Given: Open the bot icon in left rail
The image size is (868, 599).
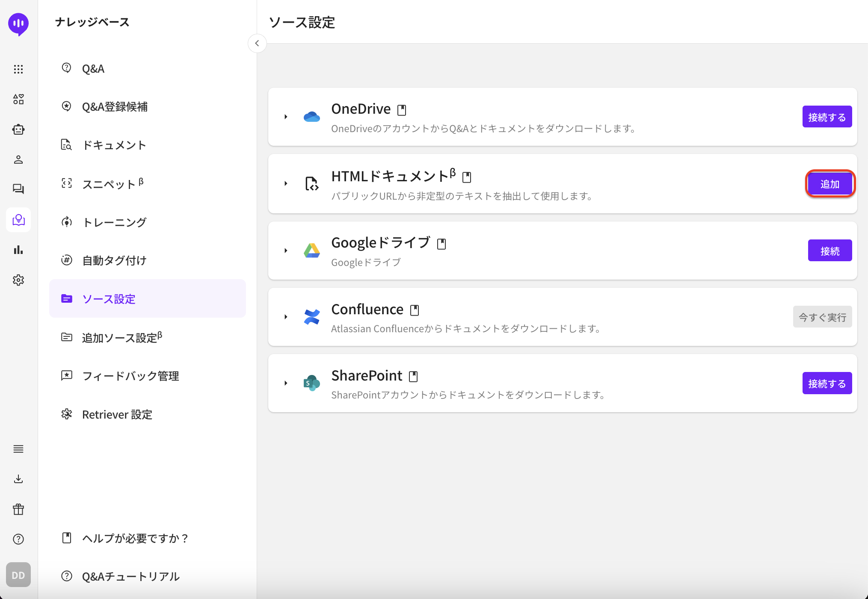Looking at the screenshot, I should 18,129.
